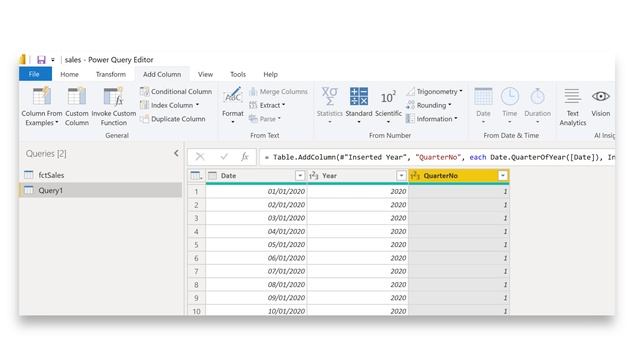Click Merge Columns
640x360 pixels.
tap(278, 91)
